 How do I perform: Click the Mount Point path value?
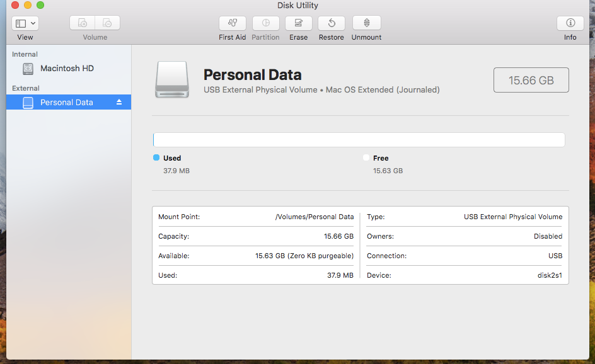[x=315, y=217]
